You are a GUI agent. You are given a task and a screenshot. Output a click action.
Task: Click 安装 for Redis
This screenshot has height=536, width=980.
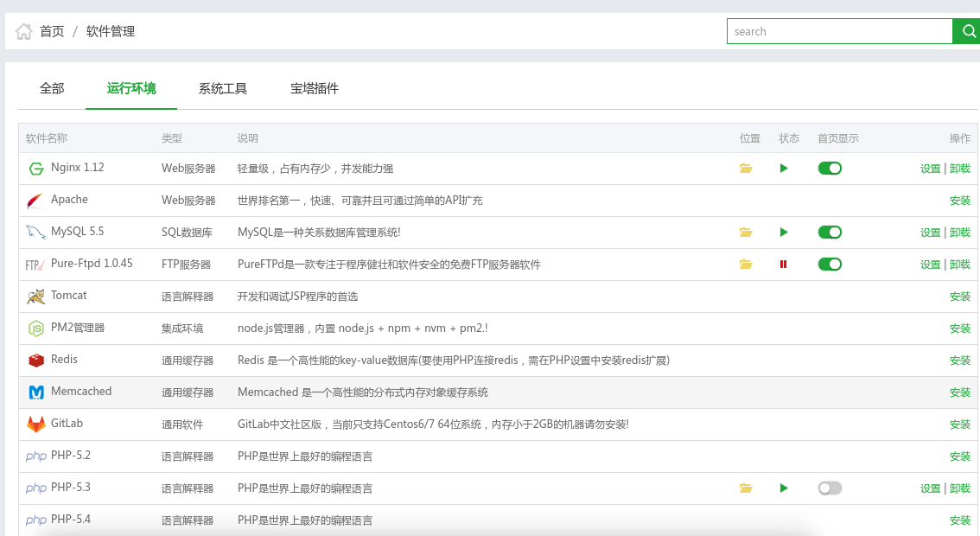coord(960,361)
